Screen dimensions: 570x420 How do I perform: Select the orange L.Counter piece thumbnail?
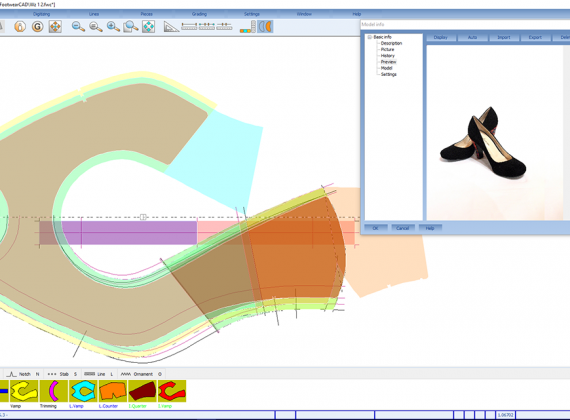click(x=113, y=391)
